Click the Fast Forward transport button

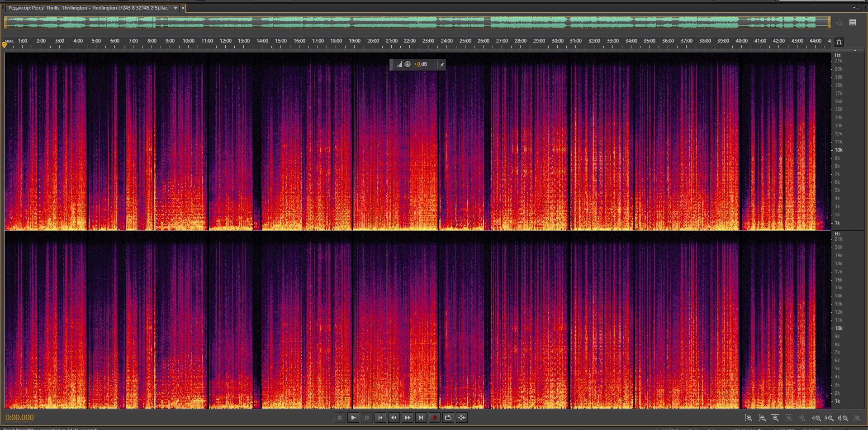[408, 417]
